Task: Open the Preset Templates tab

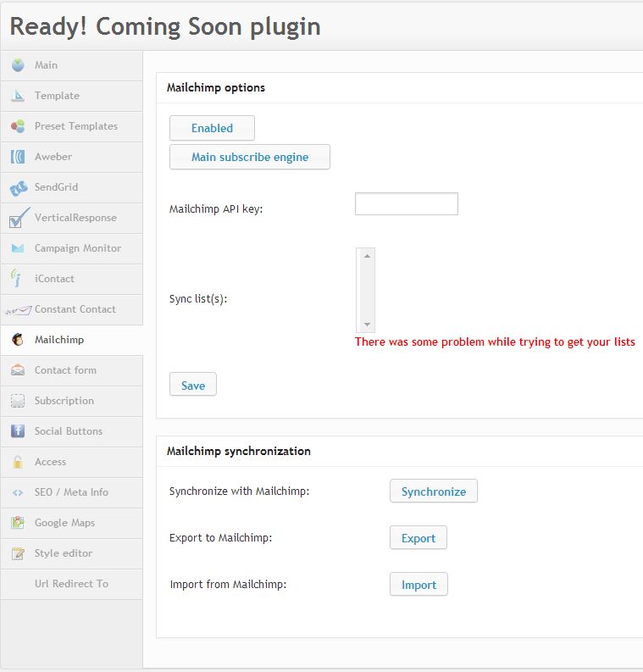Action: tap(71, 126)
